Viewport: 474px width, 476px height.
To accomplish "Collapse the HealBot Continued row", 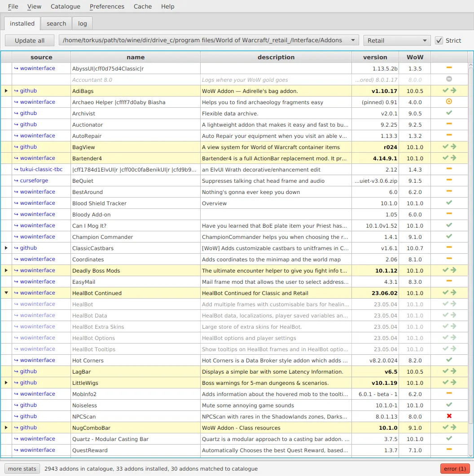I will (6, 293).
